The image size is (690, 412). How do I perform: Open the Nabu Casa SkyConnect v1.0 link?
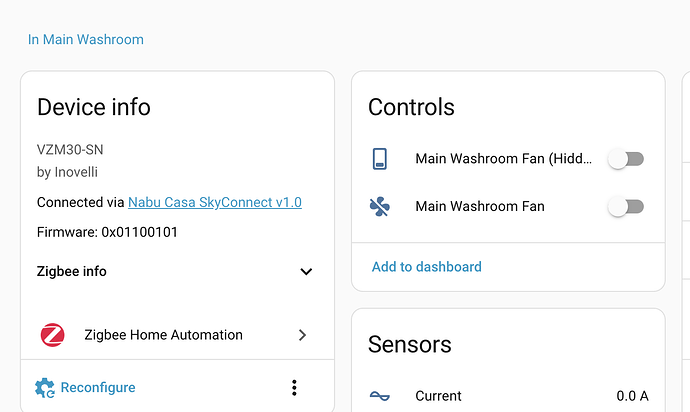[215, 202]
